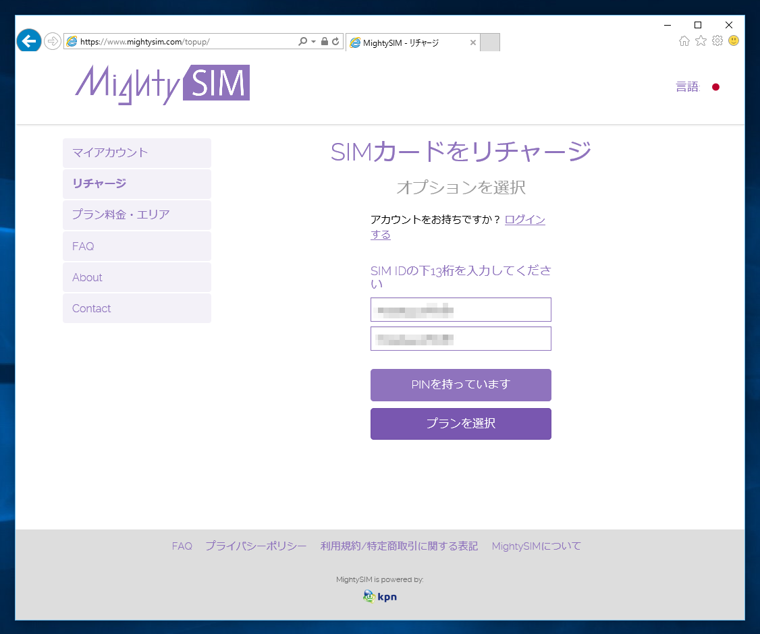This screenshot has height=634, width=760.
Task: Close the MightySIM browser tab
Action: click(473, 43)
